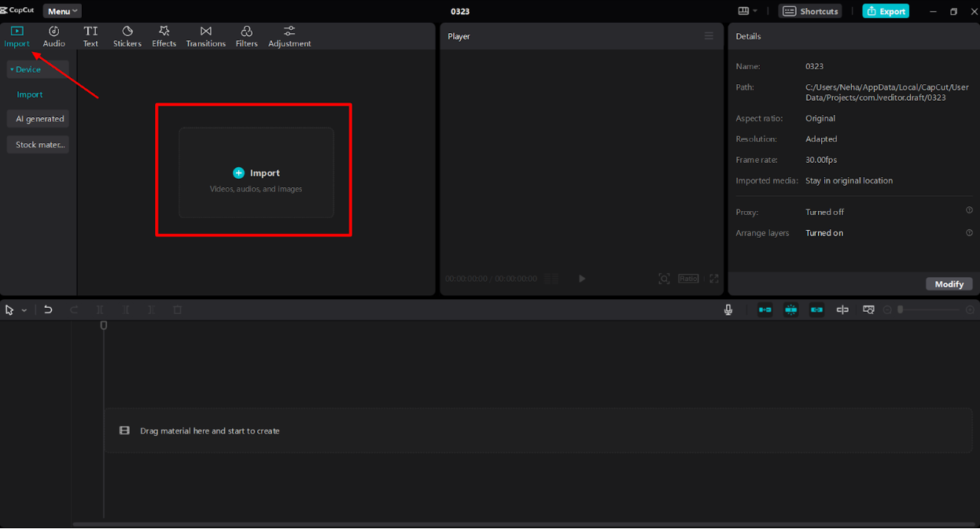Open the layout switcher dropdown
Screen dimensions: 980x529
(747, 11)
